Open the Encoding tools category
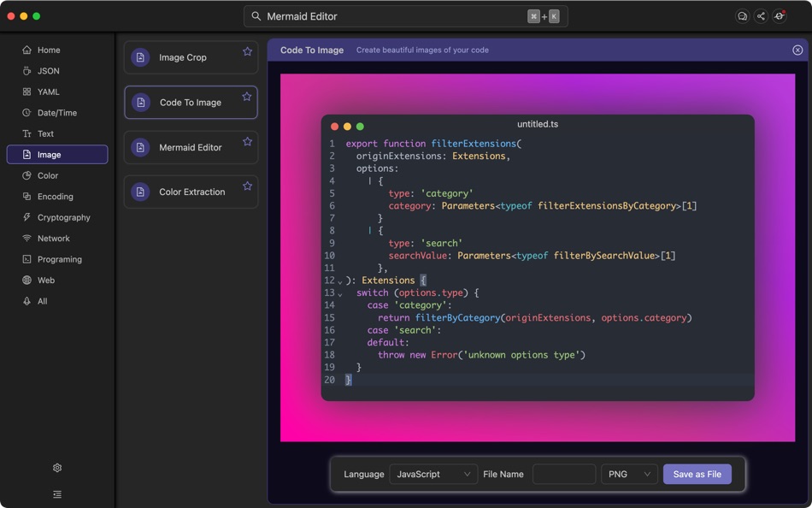Screen dimensions: 812x508 (57, 197)
